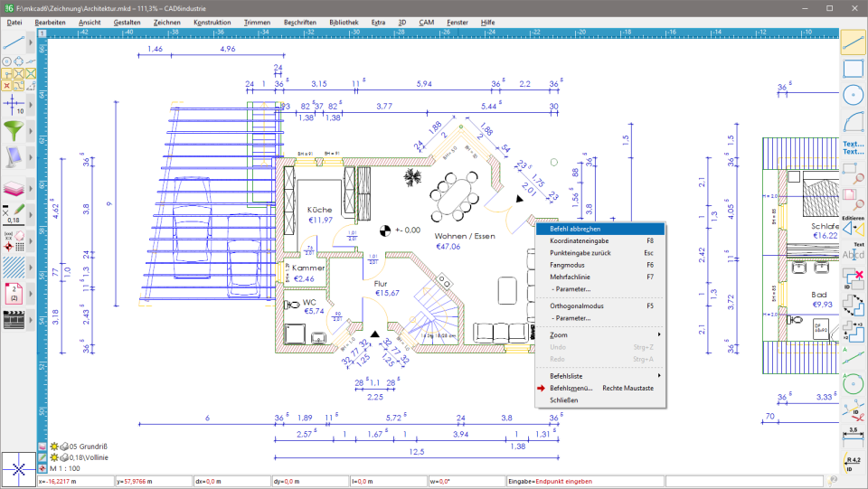
Task: Choose Punkteingabe zurück in context menu
Action: 600,253
